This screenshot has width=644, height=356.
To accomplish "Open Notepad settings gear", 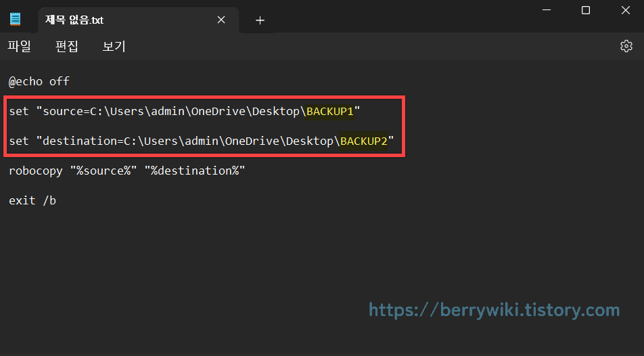I will pyautogui.click(x=626, y=46).
